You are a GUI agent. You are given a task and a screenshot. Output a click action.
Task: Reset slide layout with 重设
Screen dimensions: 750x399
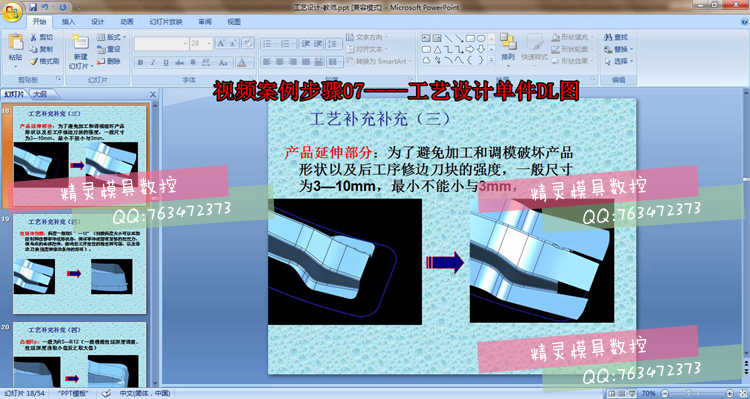pyautogui.click(x=109, y=49)
